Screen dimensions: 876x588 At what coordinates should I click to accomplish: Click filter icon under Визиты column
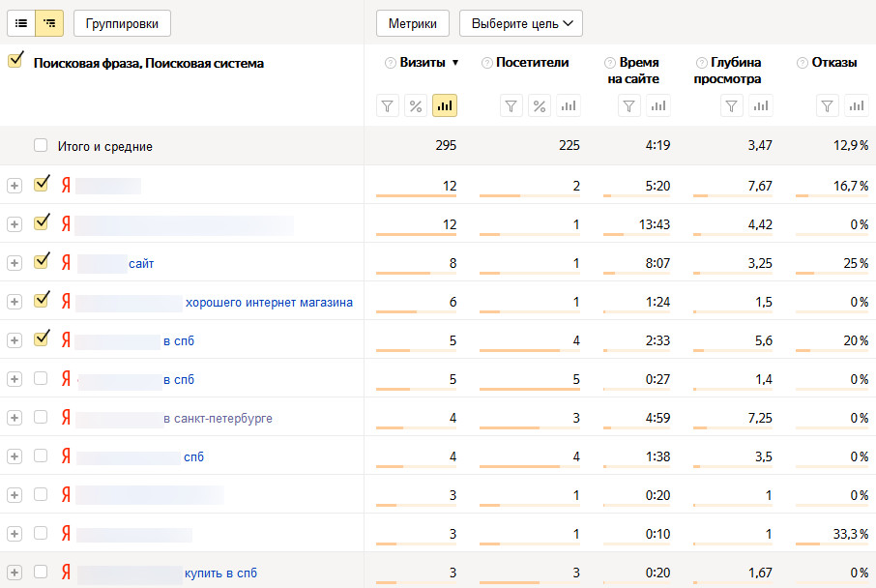tap(388, 105)
